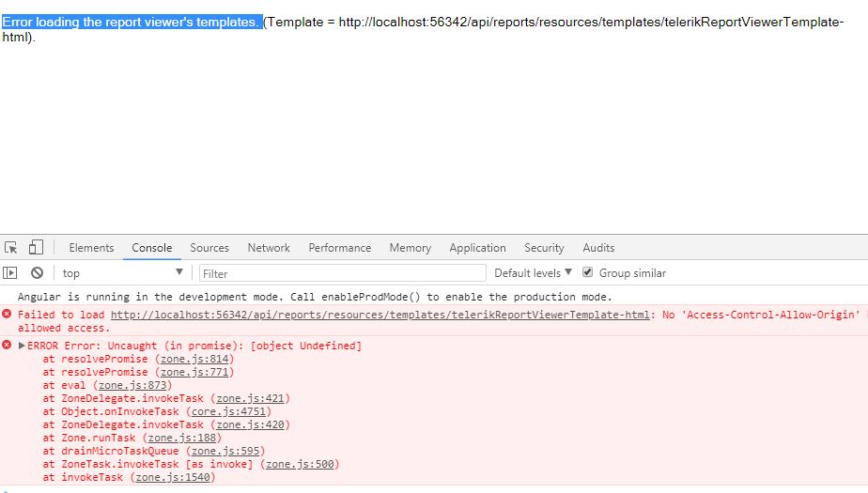Image resolution: width=868 pixels, height=493 pixels.
Task: Select the Security tab
Action: pos(544,248)
